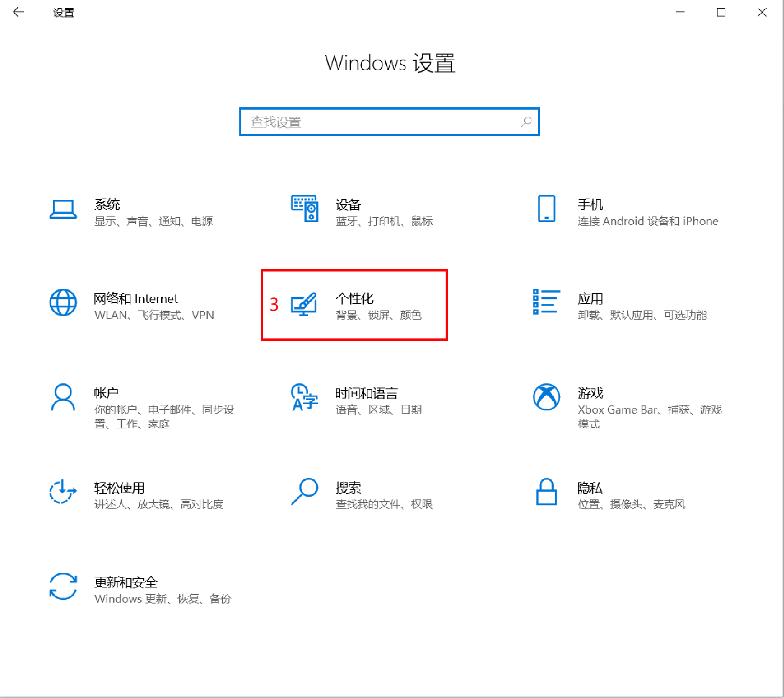784x698 pixels.
Task: Open Devices (设备) keyboard and speaker icon
Action: 304,208
